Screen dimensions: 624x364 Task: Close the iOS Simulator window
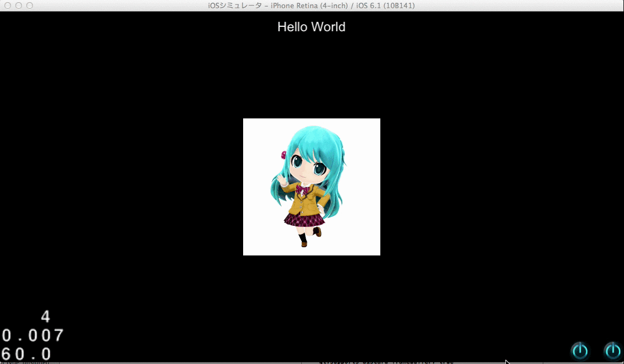pos(8,5)
